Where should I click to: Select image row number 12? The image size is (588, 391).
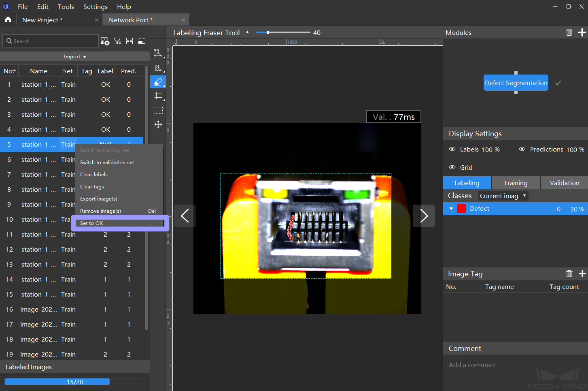pos(72,249)
